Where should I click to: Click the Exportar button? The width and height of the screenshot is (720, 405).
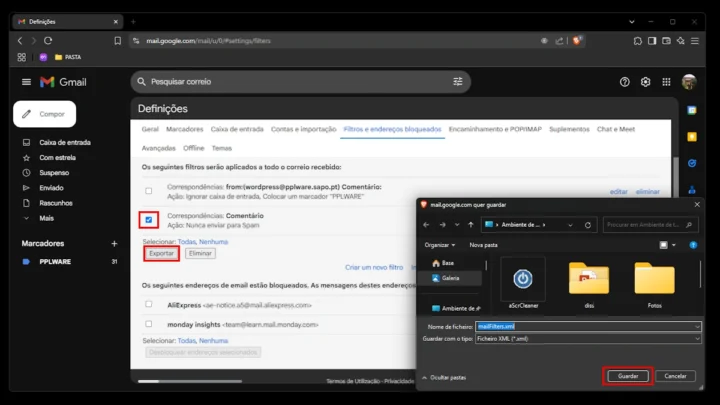161,254
